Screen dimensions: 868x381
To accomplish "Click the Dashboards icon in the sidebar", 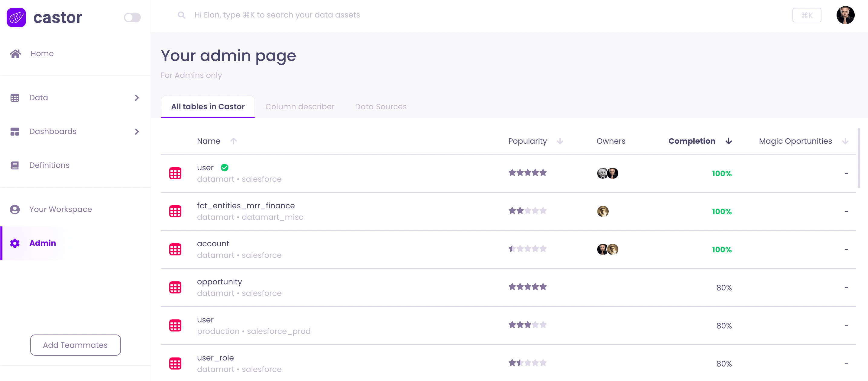I will coord(15,131).
